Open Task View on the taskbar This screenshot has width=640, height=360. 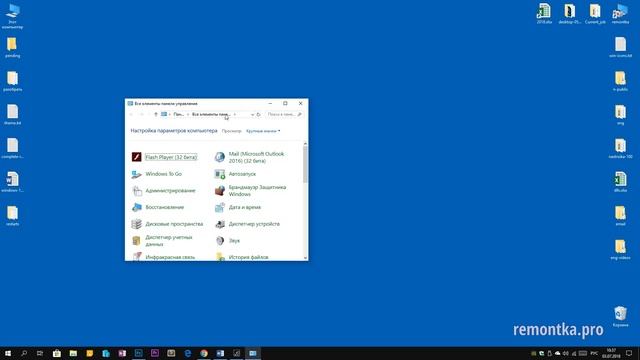(40, 353)
